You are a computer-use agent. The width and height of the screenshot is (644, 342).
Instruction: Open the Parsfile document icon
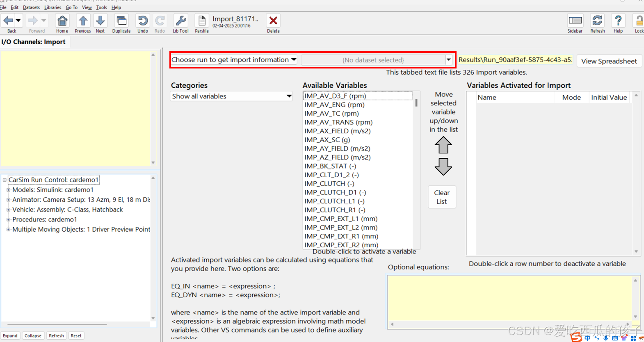point(201,21)
